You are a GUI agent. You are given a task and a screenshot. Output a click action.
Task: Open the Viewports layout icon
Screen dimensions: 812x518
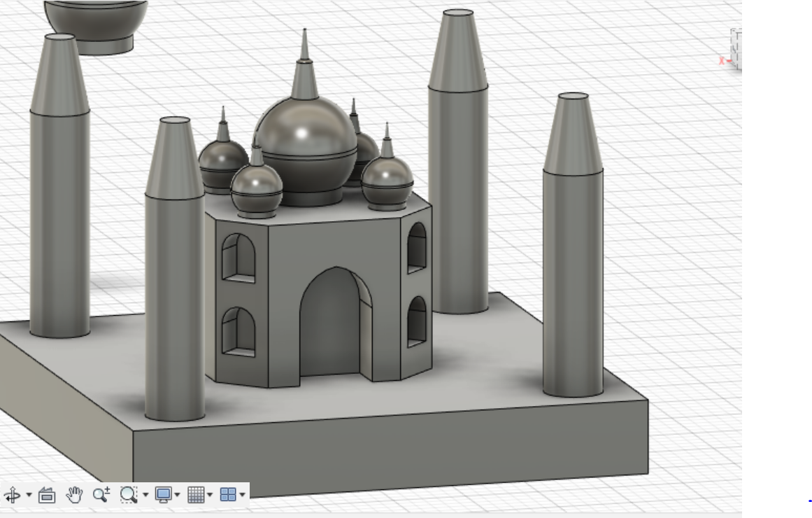click(x=228, y=495)
